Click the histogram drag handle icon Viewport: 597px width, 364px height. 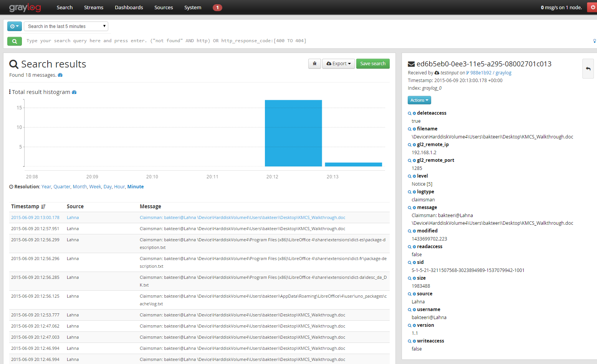pyautogui.click(x=10, y=92)
